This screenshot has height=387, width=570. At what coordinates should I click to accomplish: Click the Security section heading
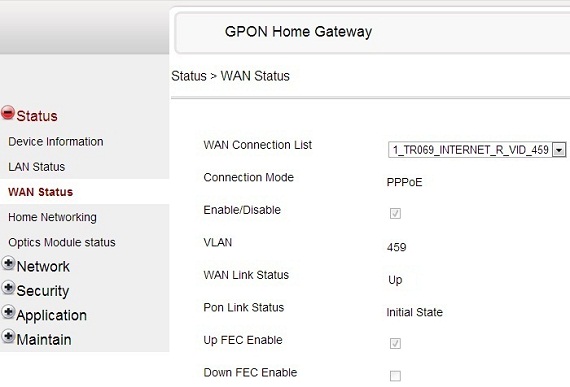coord(43,291)
